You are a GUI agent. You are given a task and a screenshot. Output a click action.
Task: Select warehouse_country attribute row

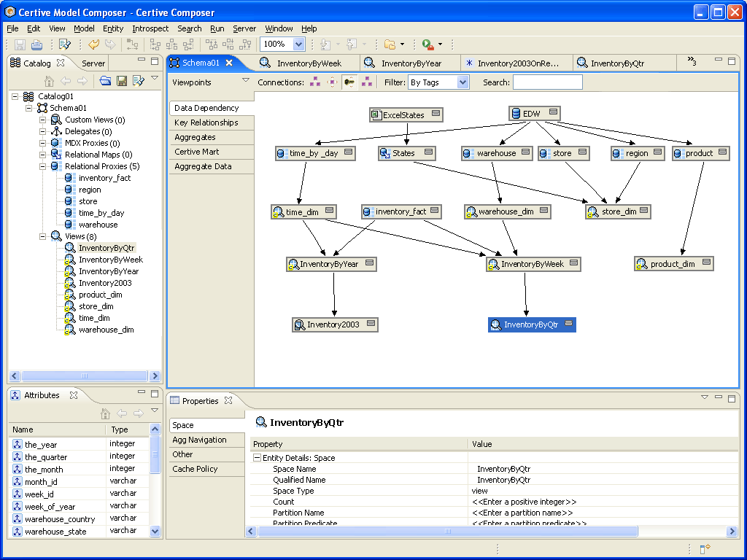click(79, 518)
